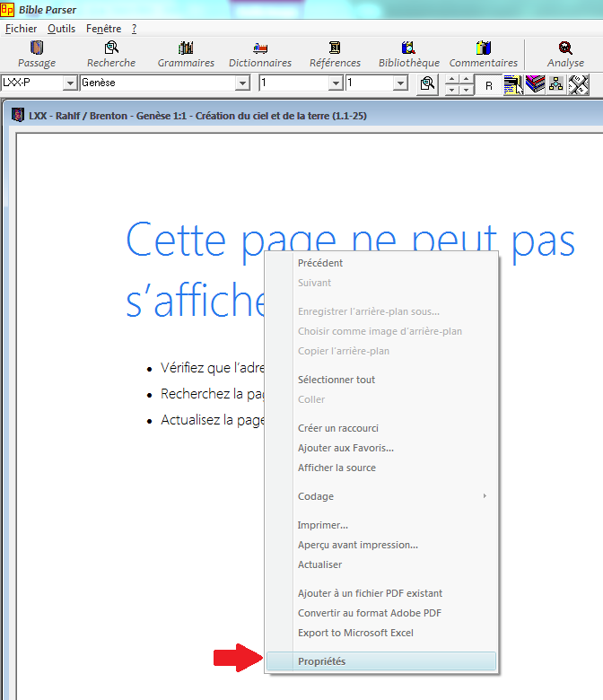
Task: Open the Commentaires toolbar button
Action: 484,55
